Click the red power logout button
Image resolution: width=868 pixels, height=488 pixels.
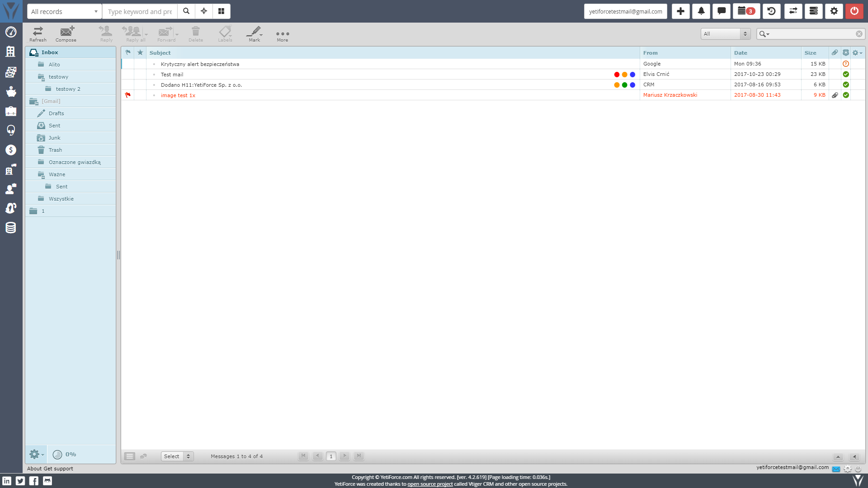pos(854,11)
